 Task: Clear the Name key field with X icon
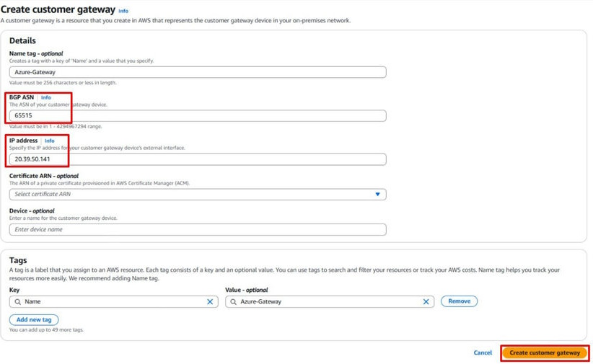click(210, 301)
